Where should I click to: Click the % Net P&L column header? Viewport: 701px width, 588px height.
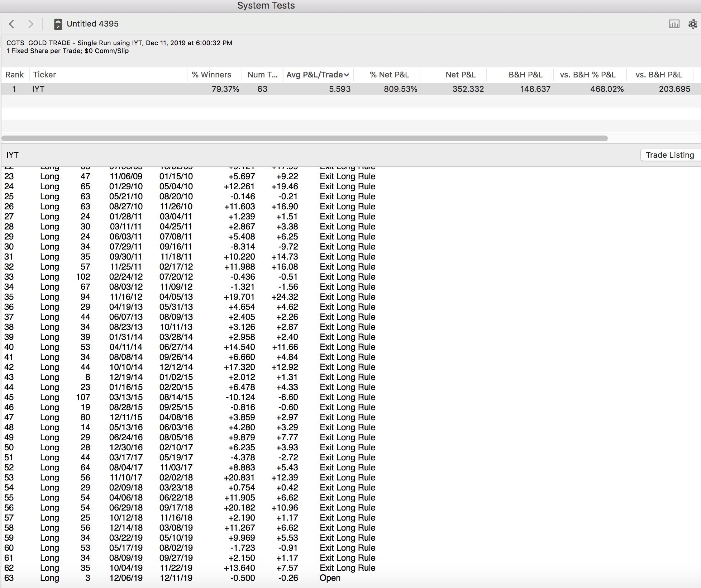[389, 75]
